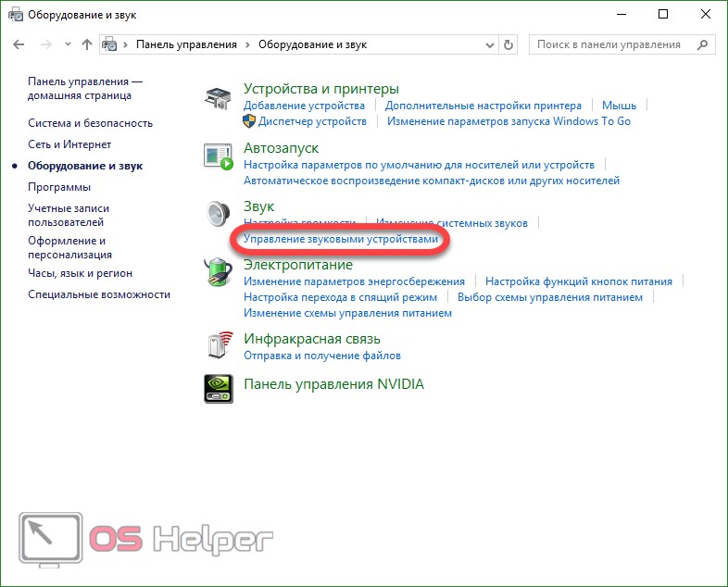This screenshot has width=728, height=587.
Task: Open the recent locations dropdown arrow
Action: (68, 44)
